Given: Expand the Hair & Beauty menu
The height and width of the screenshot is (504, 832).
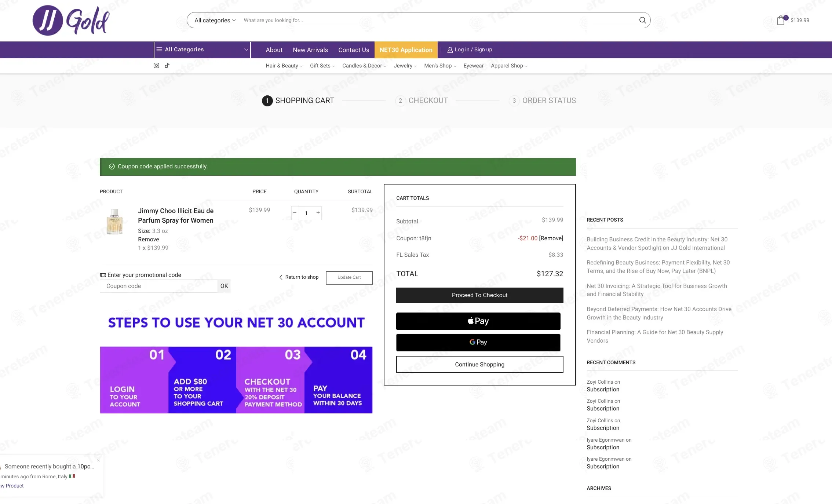Looking at the screenshot, I should click(284, 66).
